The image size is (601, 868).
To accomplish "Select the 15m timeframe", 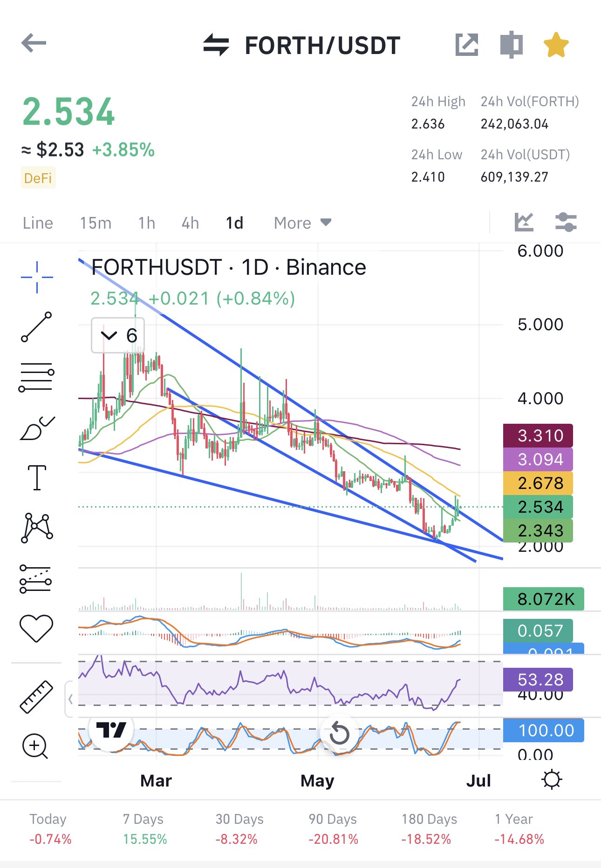I will (96, 223).
